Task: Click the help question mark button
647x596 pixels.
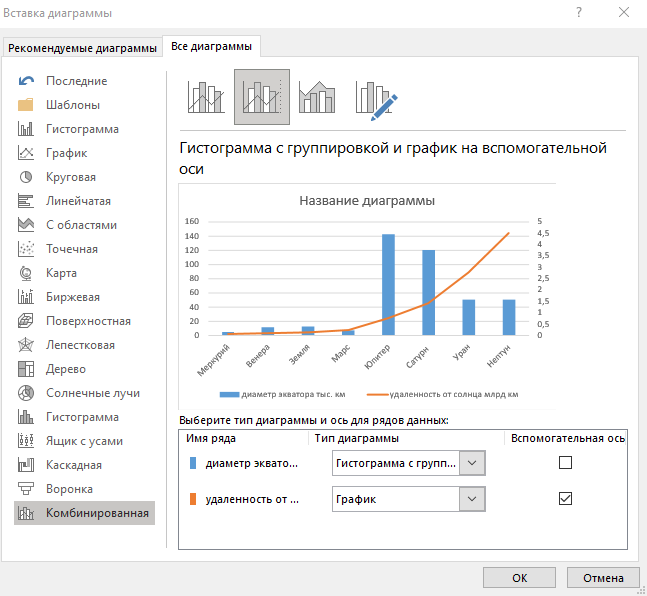Action: coord(579,13)
